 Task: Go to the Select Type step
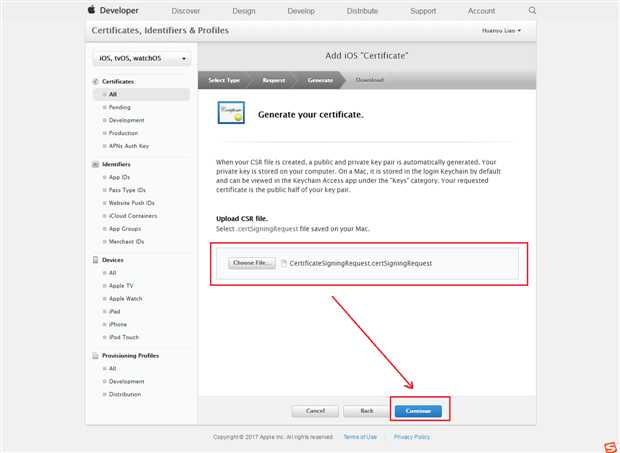[x=224, y=80]
